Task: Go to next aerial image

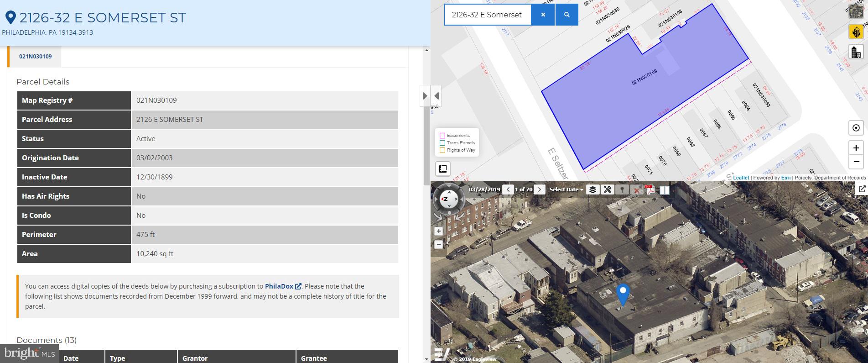Action: [x=540, y=189]
